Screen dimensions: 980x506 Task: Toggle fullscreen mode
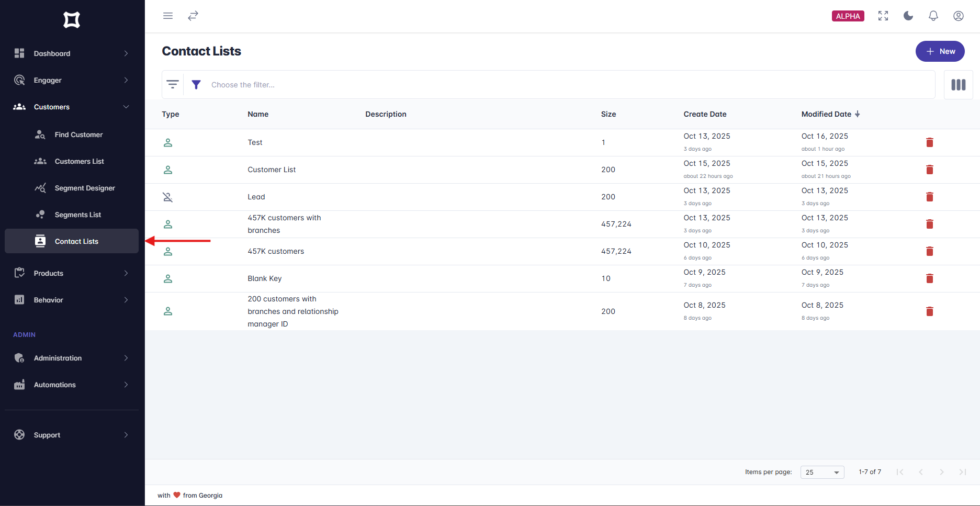(x=883, y=16)
